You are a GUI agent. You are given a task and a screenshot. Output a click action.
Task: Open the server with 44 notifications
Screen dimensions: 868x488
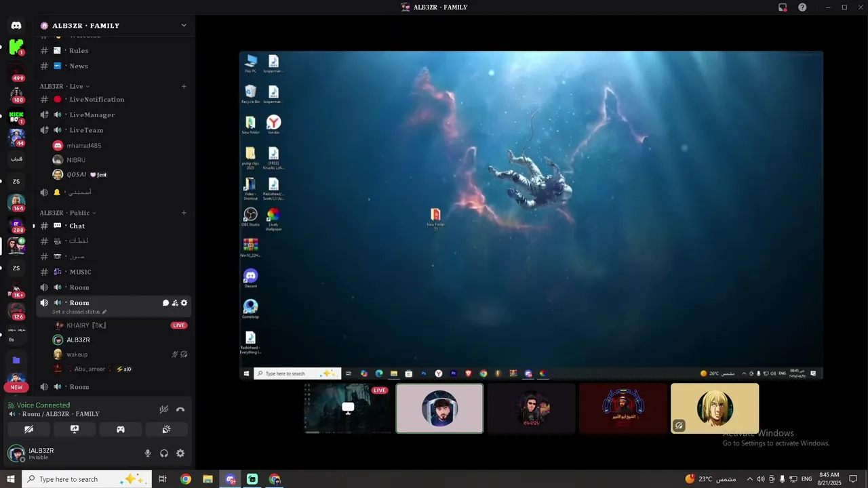coord(16,138)
